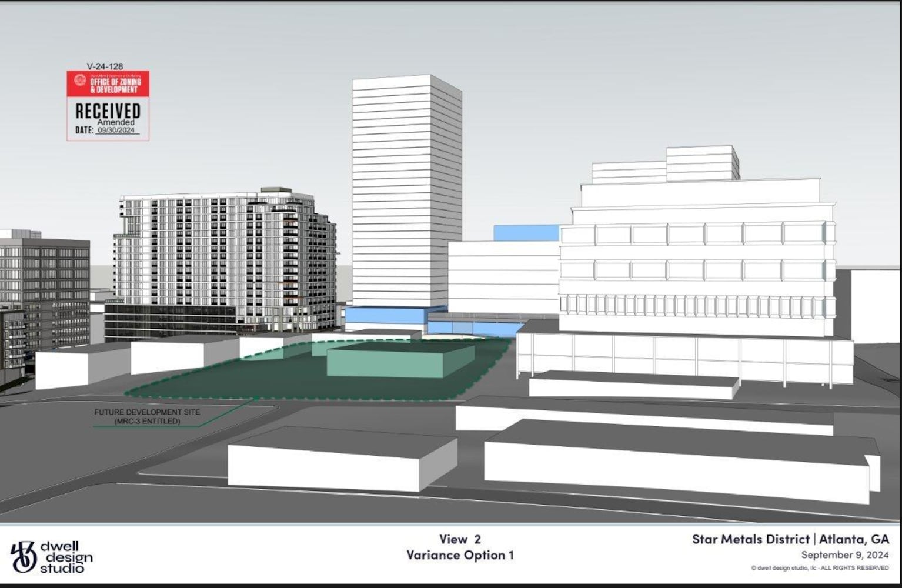The width and height of the screenshot is (902, 588).
Task: Click the Future Development Site label
Action: pos(147,416)
